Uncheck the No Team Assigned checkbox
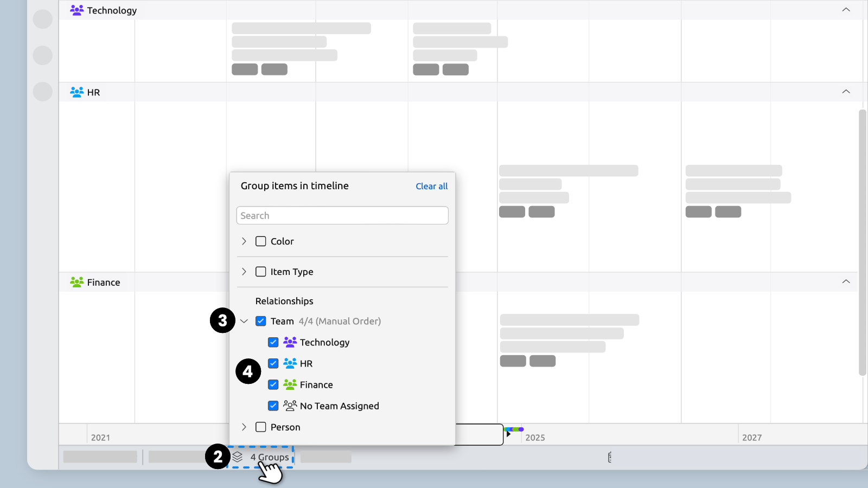The width and height of the screenshot is (868, 488). point(273,406)
